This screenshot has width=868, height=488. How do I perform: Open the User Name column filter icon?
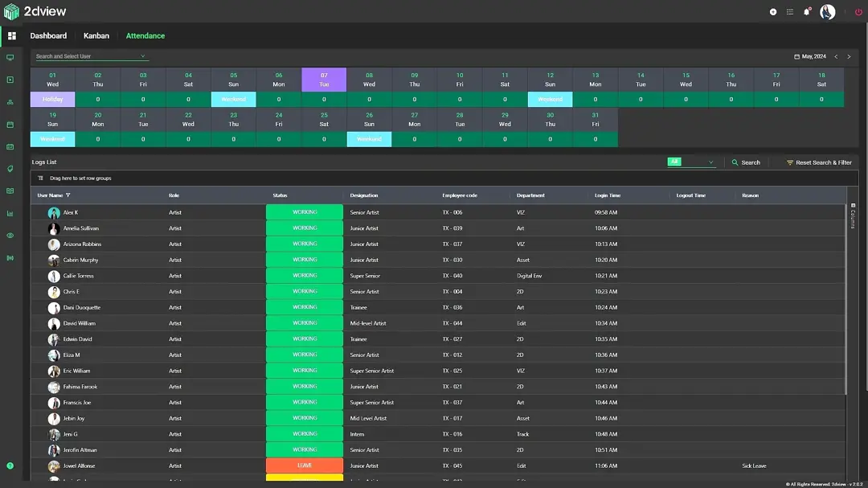click(x=68, y=195)
